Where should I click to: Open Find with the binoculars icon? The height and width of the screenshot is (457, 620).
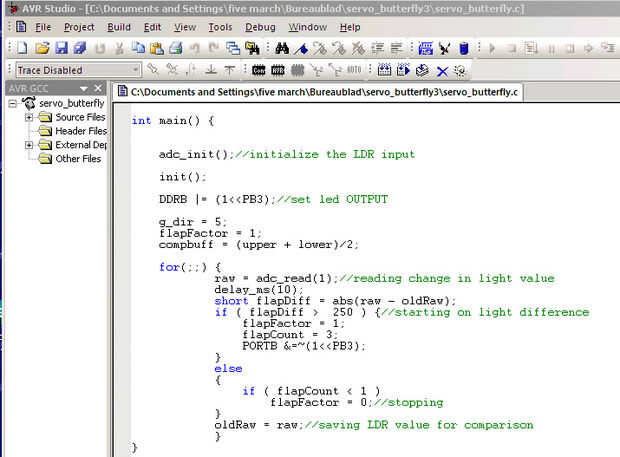tap(282, 49)
